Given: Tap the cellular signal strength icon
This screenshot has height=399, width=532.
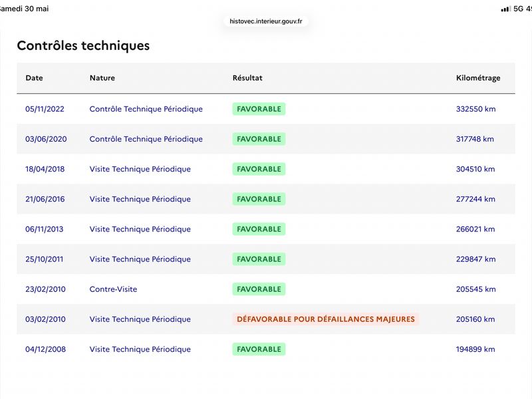Looking at the screenshot, I should (505, 9).
